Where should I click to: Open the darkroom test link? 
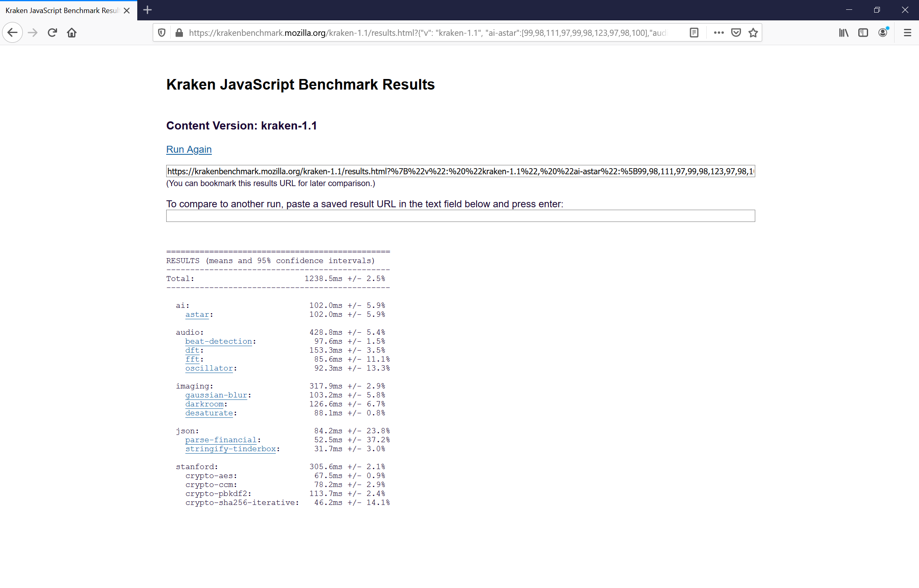tap(204, 404)
